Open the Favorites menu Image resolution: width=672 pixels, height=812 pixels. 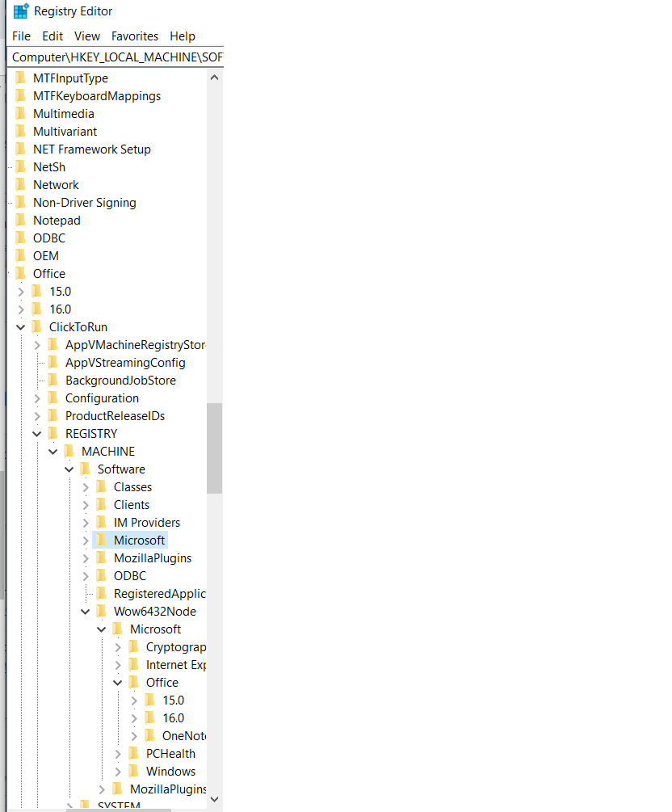click(135, 36)
